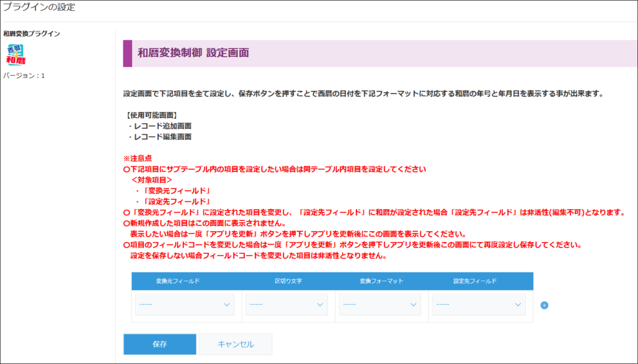Click the 新規作成した項目はこの画面に表示されません note

point(204,223)
